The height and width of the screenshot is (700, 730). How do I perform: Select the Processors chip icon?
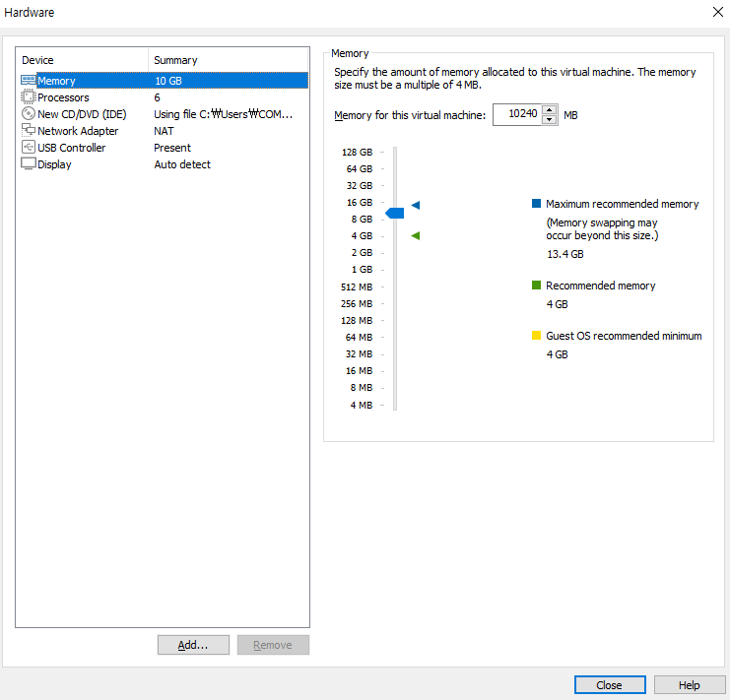29,96
